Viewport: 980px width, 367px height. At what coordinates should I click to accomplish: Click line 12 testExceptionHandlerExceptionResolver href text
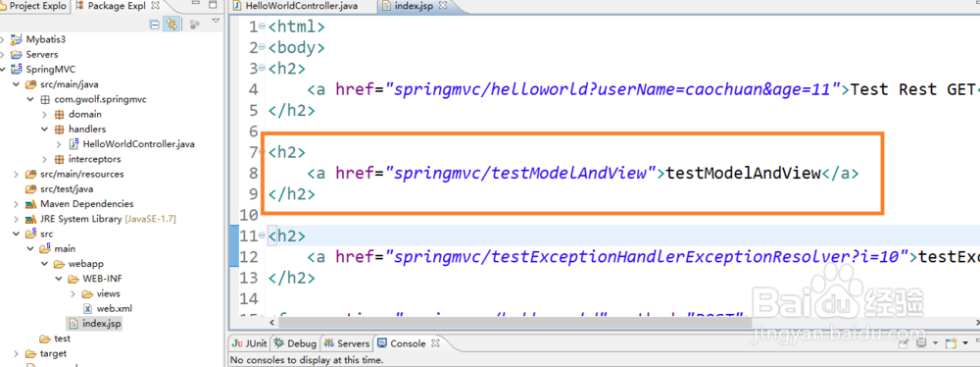[x=647, y=257]
